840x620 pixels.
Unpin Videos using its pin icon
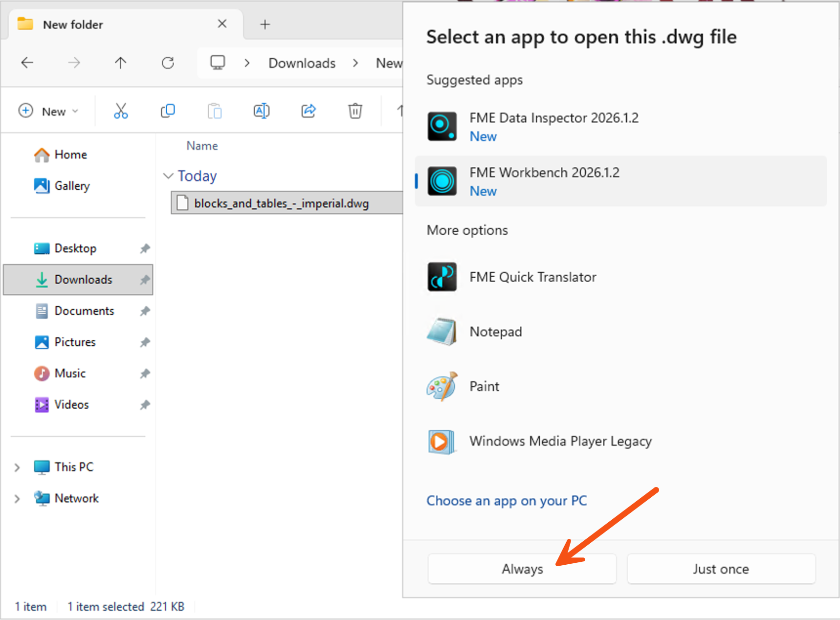coord(145,405)
